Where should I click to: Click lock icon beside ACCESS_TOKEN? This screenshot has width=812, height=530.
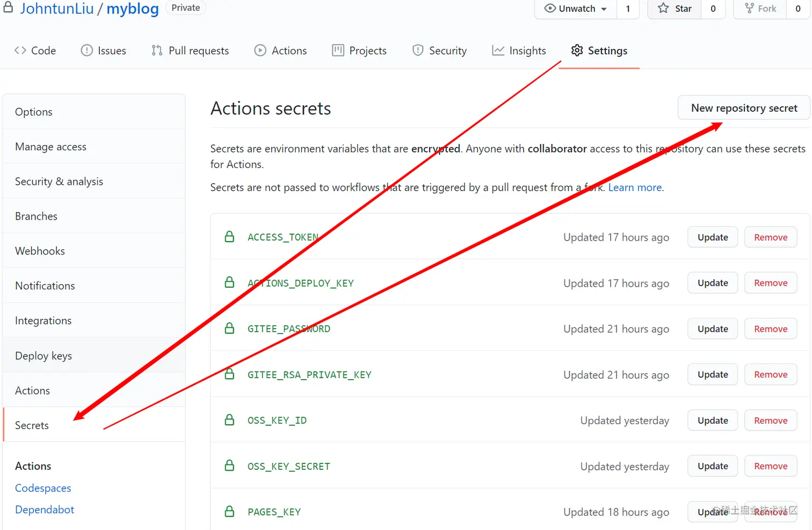229,237
